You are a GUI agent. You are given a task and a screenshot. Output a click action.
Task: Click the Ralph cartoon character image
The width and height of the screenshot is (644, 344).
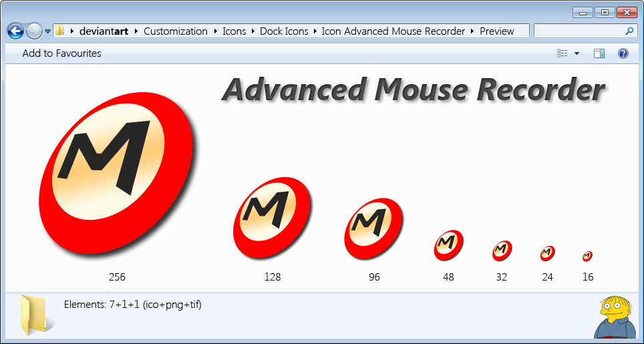click(615, 317)
